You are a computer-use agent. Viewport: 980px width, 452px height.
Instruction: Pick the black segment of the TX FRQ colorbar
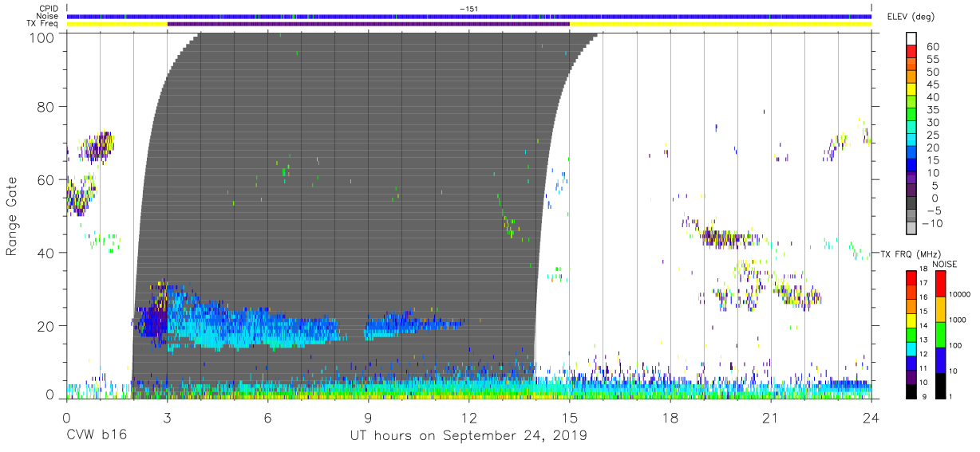pyautogui.click(x=911, y=391)
